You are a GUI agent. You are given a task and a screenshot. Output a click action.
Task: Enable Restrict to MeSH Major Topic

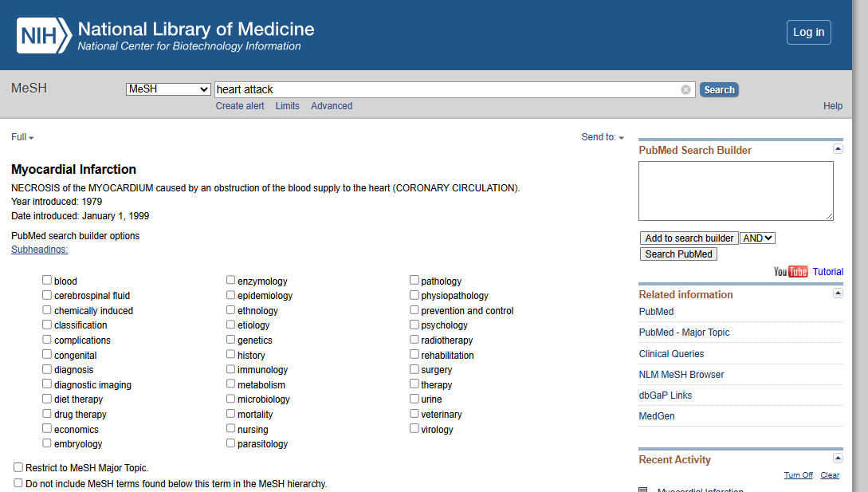(x=18, y=468)
